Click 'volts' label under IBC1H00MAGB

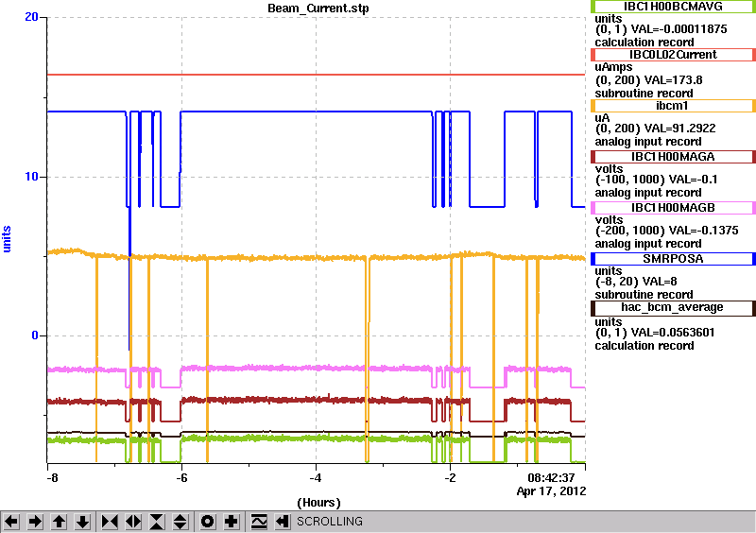coord(609,220)
